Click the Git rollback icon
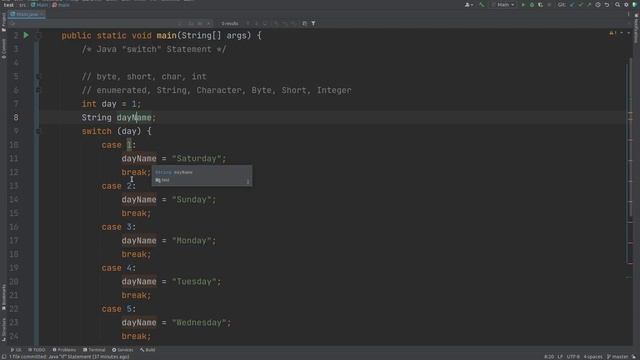Image resolution: width=640 pixels, height=360 pixels. (x=607, y=5)
